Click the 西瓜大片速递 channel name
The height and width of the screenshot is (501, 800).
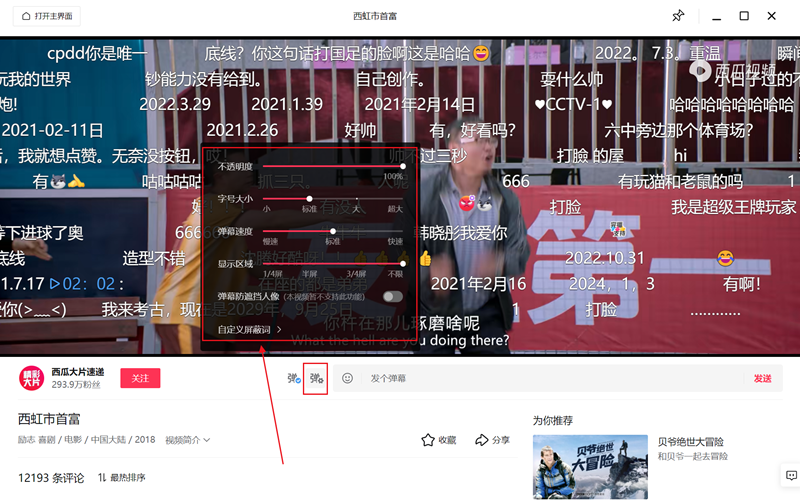tap(78, 372)
